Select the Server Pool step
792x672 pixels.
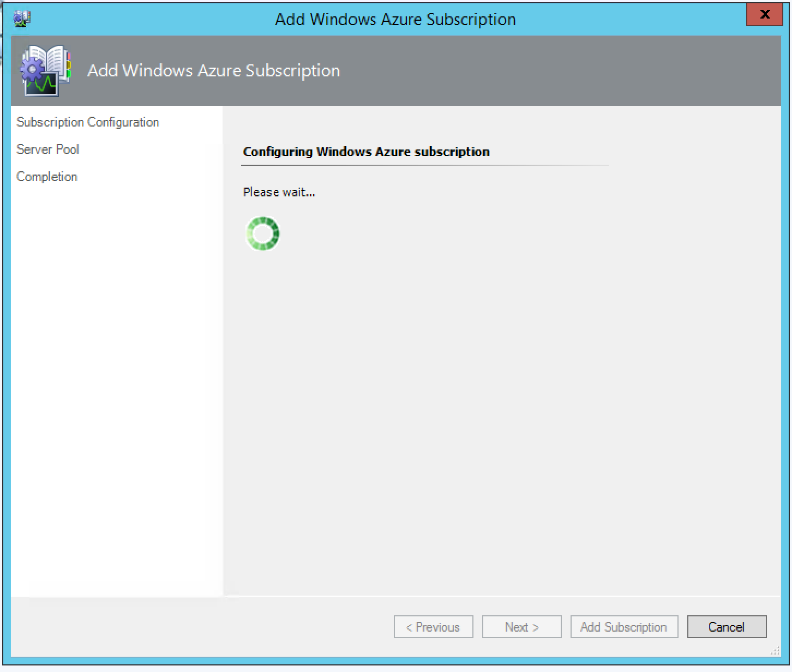pos(48,149)
